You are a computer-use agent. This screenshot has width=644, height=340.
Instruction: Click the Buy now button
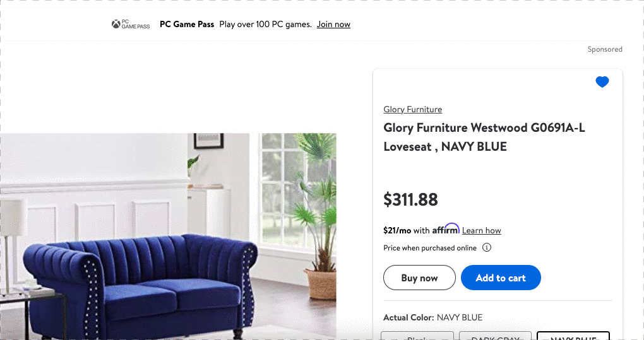pyautogui.click(x=419, y=278)
